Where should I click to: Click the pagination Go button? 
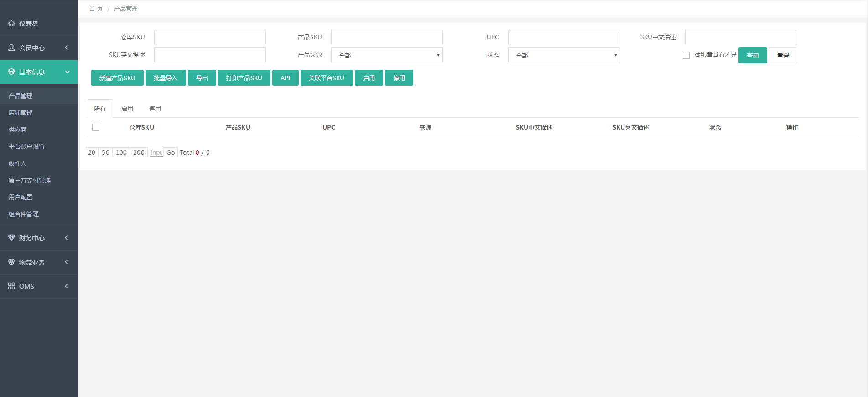tap(171, 152)
